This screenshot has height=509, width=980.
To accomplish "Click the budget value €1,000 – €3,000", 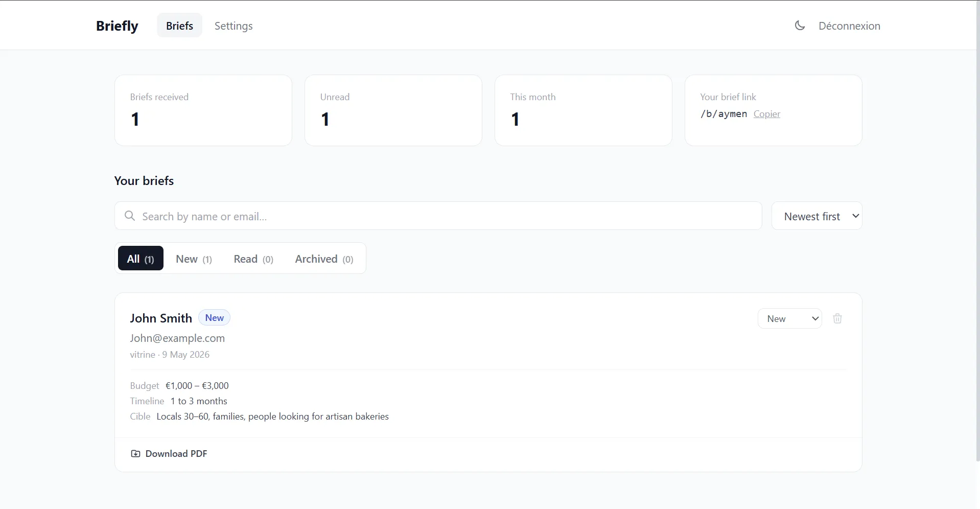I will pos(197,386).
